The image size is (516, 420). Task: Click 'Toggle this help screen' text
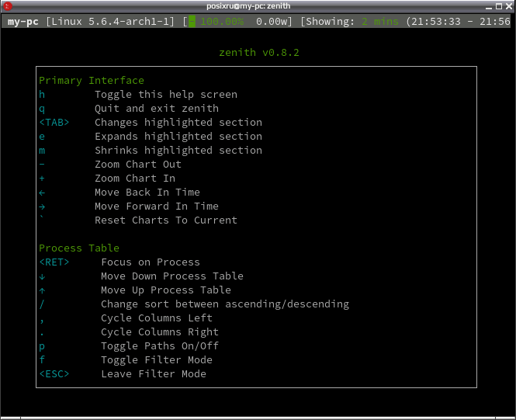[x=166, y=95]
